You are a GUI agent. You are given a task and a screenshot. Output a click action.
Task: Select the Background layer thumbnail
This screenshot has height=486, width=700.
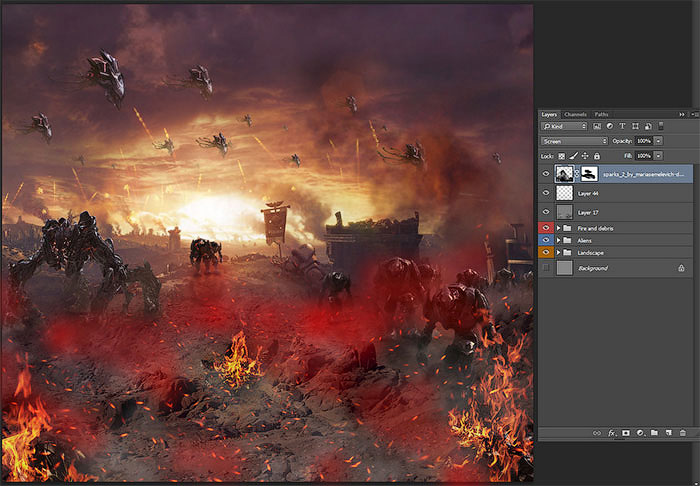click(x=564, y=268)
